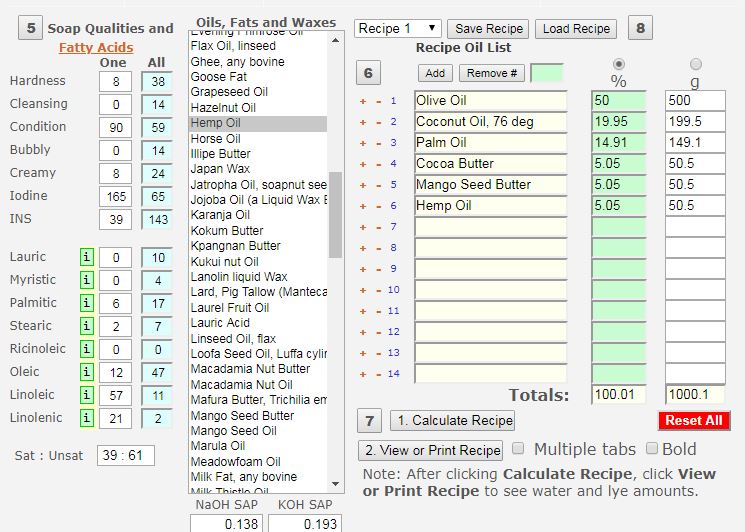Enable the Multiple tabs checkbox
Screen dimensions: 745x532
click(x=518, y=449)
